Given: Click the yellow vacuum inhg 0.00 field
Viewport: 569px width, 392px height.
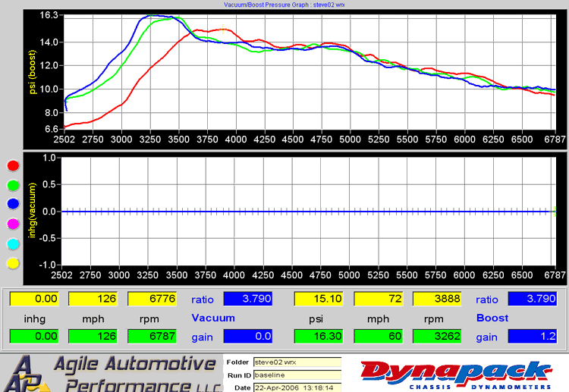Looking at the screenshot, I should click(33, 299).
